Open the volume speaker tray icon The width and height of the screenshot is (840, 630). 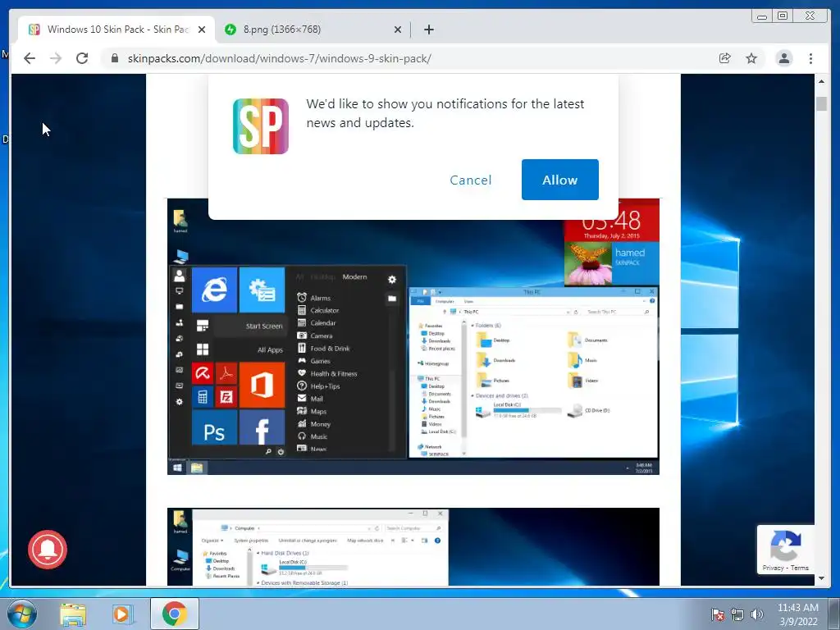pos(757,614)
